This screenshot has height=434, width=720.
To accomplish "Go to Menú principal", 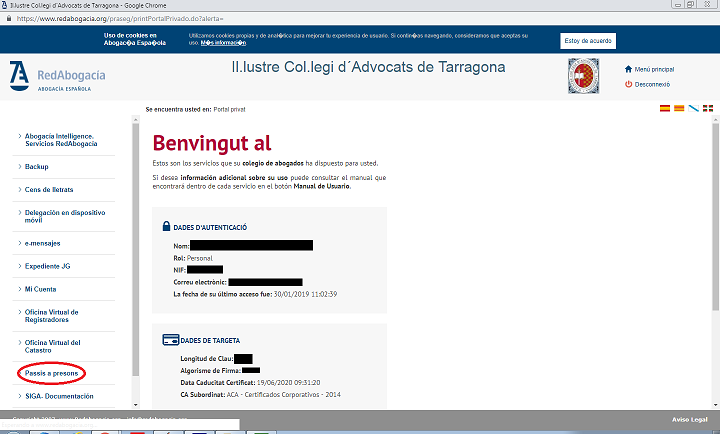I will pos(654,69).
